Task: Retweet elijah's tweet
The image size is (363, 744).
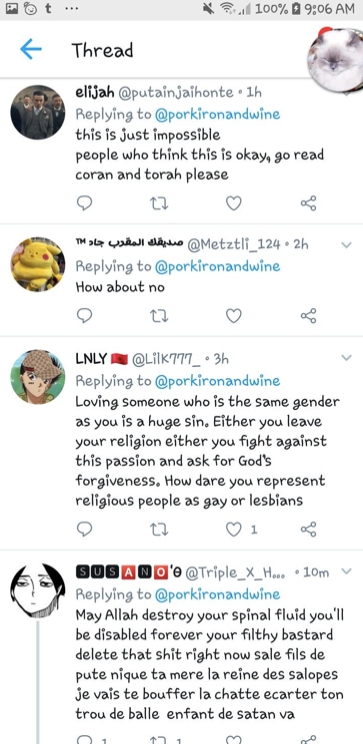Action: pyautogui.click(x=159, y=204)
